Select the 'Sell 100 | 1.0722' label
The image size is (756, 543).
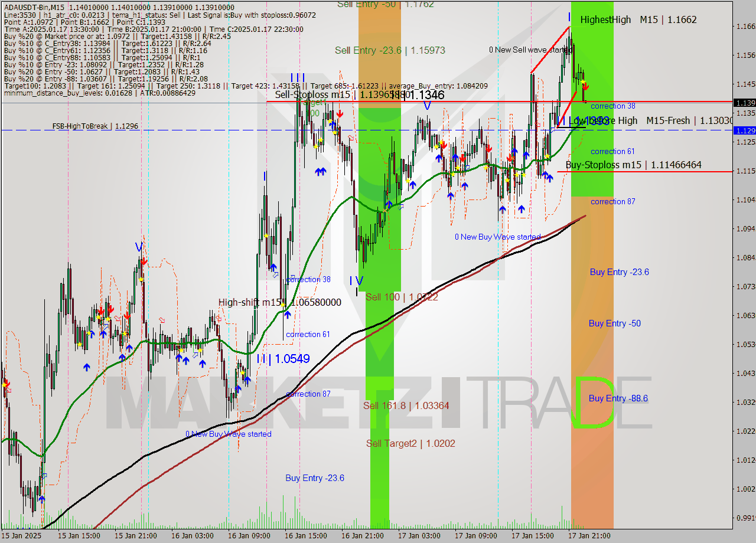[402, 297]
